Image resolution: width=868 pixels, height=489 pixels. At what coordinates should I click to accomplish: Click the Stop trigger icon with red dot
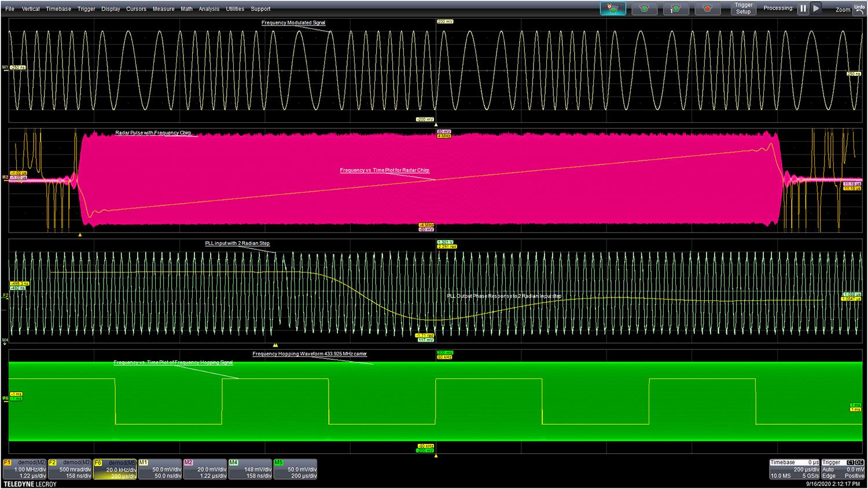[707, 8]
